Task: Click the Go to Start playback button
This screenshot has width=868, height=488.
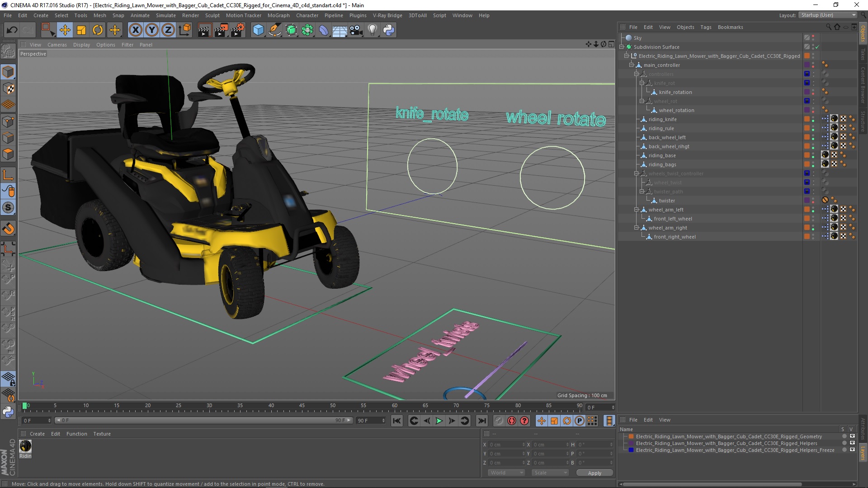Action: point(396,421)
